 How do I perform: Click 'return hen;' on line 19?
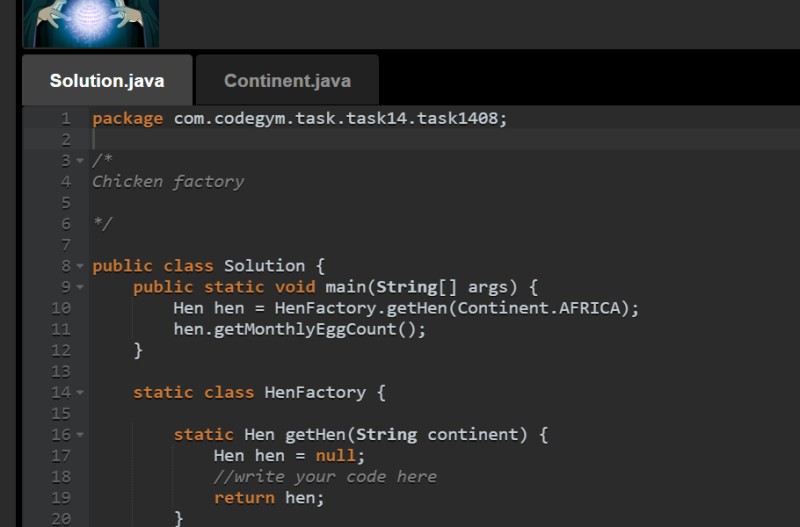point(269,497)
